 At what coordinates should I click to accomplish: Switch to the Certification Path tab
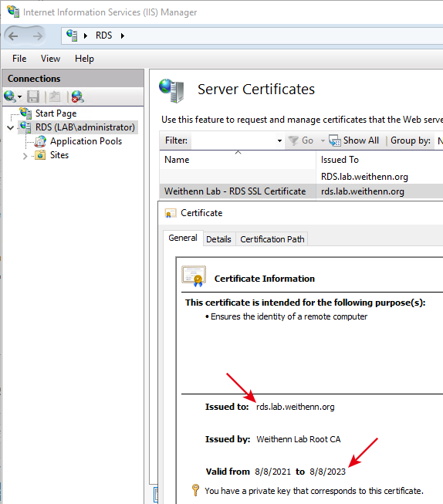click(272, 239)
